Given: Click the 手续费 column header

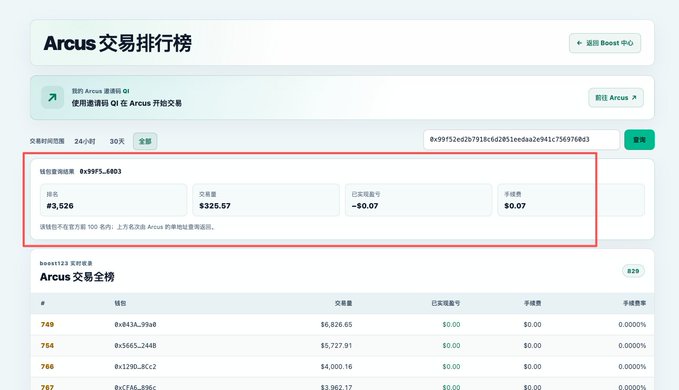Looking at the screenshot, I should point(532,303).
